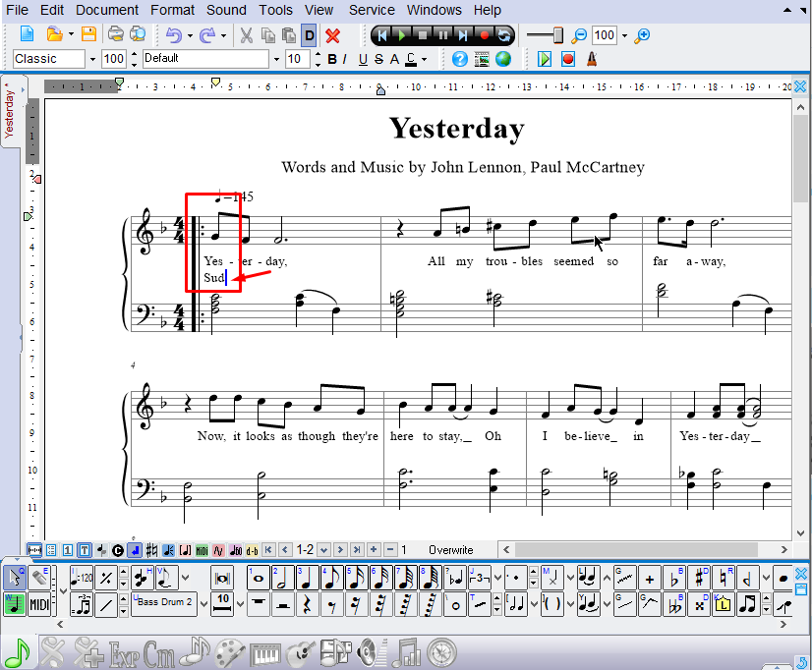Expand the Open file dropdown arrow

pos(71,34)
